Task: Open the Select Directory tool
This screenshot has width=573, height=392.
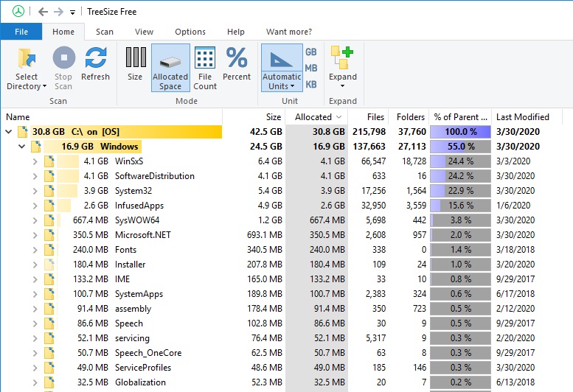Action: click(x=27, y=69)
